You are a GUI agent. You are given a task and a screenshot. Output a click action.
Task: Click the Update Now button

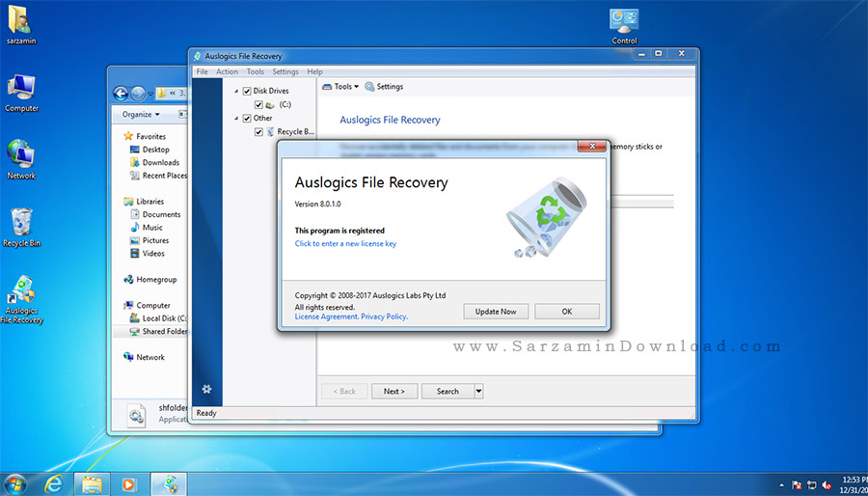coord(496,312)
